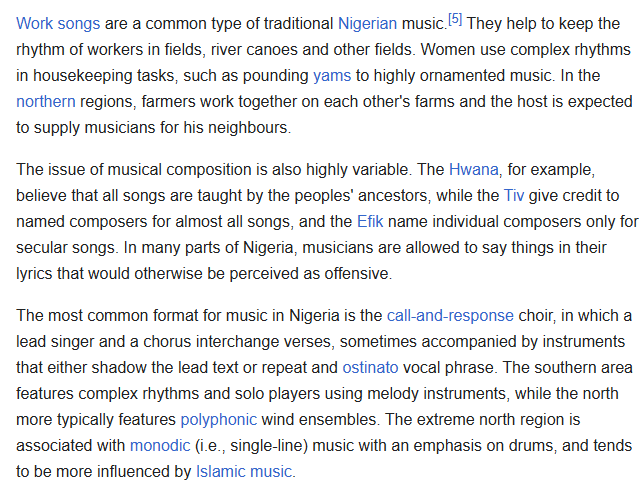Open the Work songs link
Viewport: 641px width, 494px height.
pyautogui.click(x=58, y=24)
